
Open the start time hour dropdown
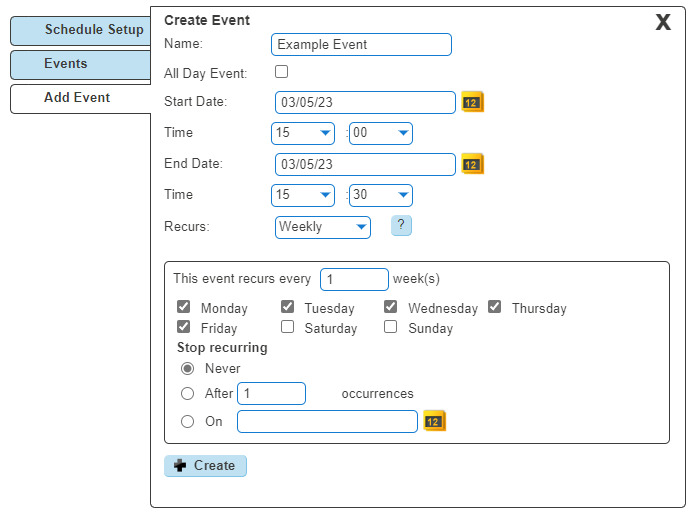coord(303,133)
